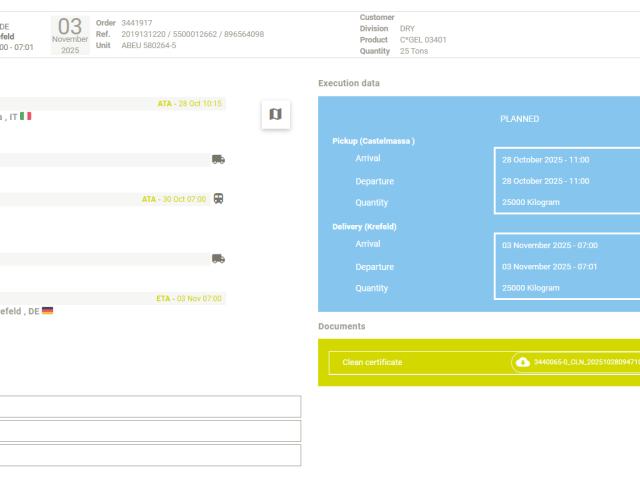Click the second truck leg icon
Viewport: 640px width, 480px height.
(x=218, y=258)
